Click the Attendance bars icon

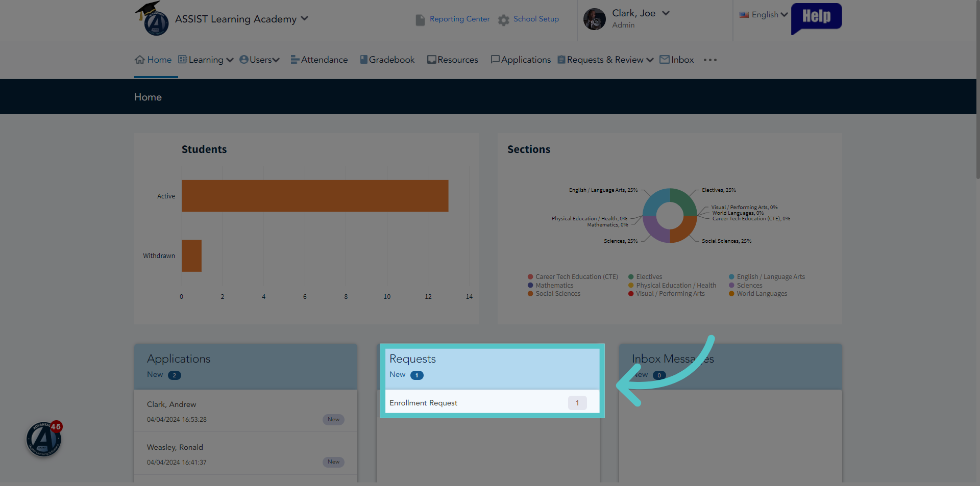click(295, 60)
